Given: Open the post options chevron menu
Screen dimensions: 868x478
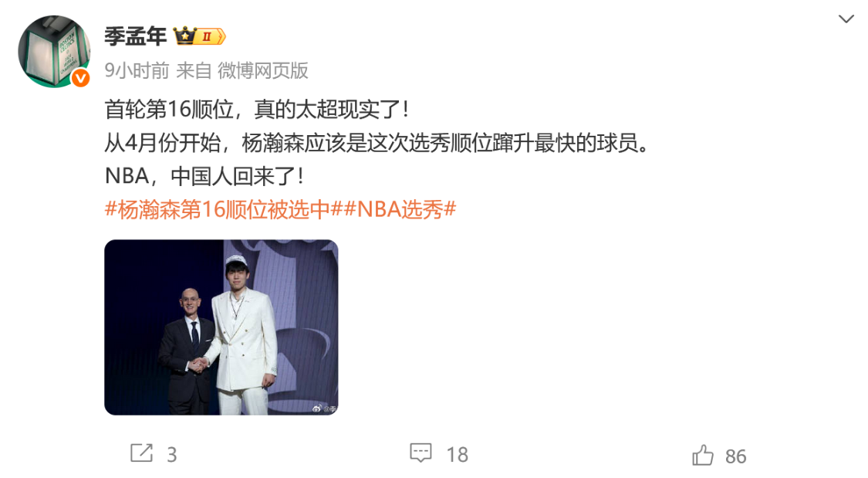Looking at the screenshot, I should tap(846, 19).
